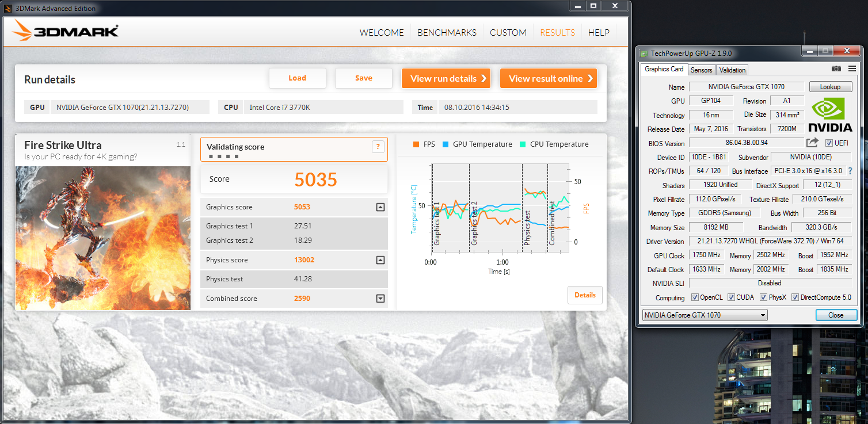Toggle the OpenCL checkbox

(695, 297)
